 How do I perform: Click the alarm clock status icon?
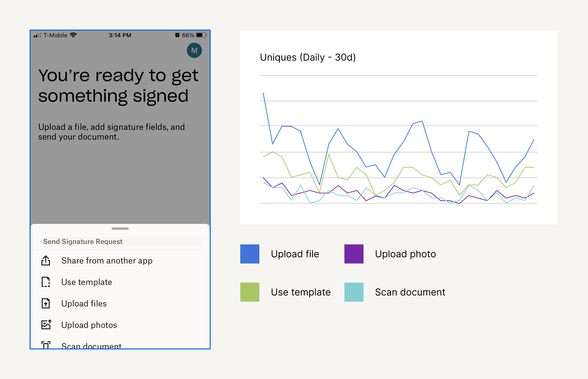coord(177,35)
